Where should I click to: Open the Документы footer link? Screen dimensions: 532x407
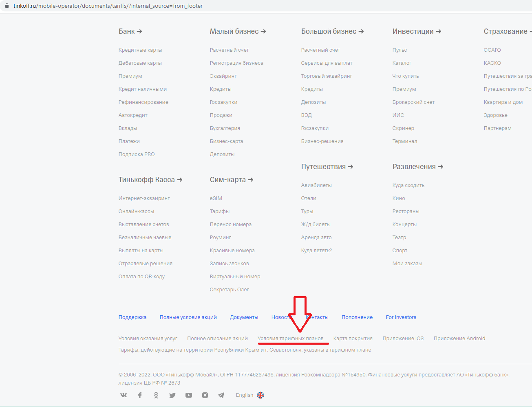[x=244, y=317]
